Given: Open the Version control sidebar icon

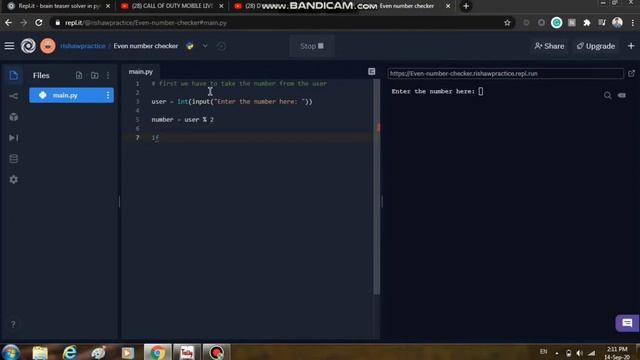Looking at the screenshot, I should pos(13,96).
